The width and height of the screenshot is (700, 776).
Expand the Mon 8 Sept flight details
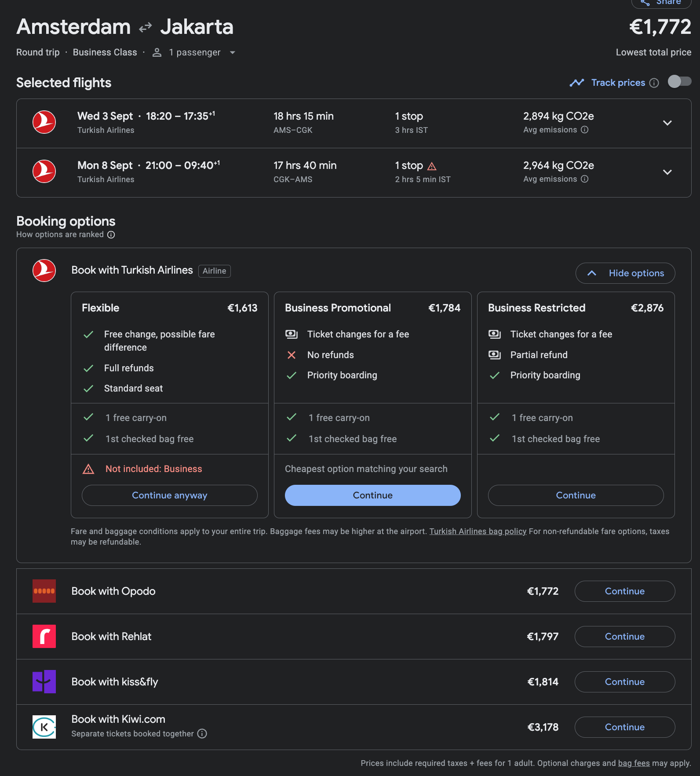[667, 172]
